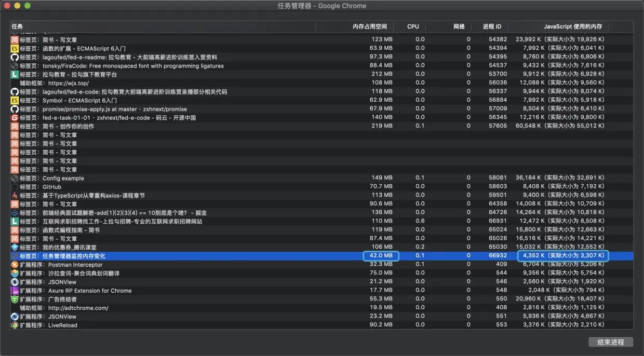Click the globe icon beside Config example

click(15, 178)
